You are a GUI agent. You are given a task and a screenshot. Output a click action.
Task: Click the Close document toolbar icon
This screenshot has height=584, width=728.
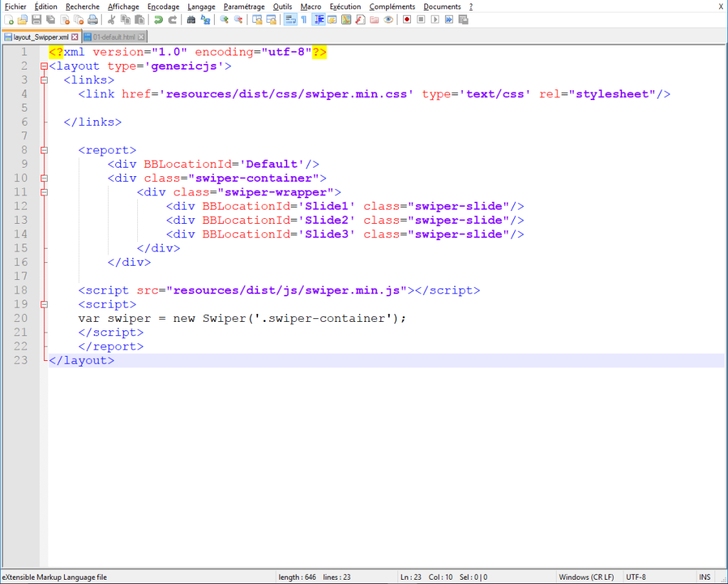point(65,19)
